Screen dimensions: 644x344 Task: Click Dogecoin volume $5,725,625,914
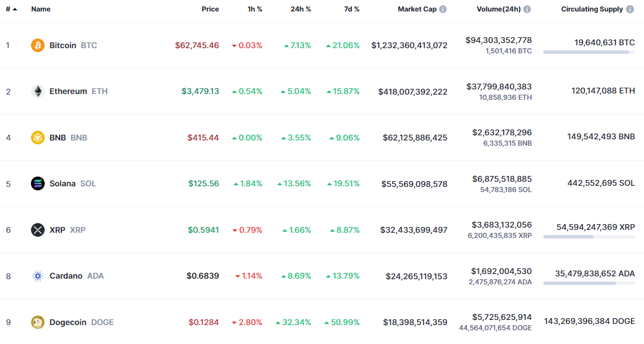(502, 317)
